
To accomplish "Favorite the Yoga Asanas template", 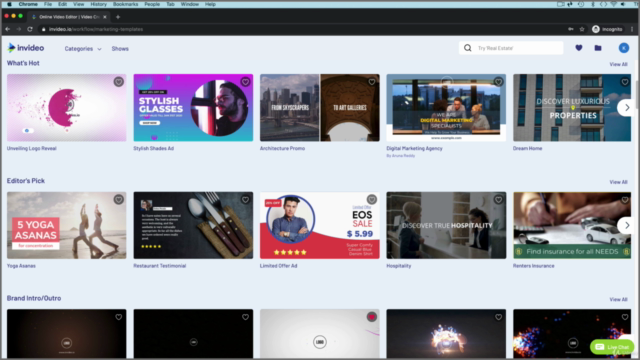I will [118, 200].
